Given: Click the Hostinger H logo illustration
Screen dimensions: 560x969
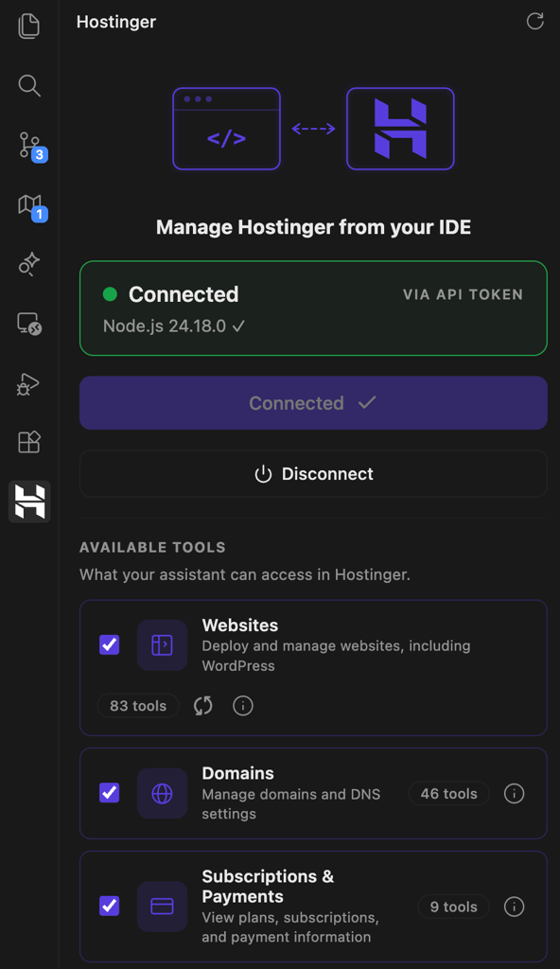Looking at the screenshot, I should click(400, 129).
